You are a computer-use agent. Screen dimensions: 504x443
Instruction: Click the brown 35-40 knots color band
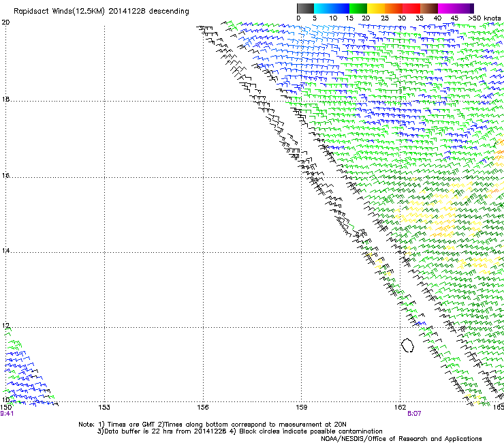click(429, 8)
